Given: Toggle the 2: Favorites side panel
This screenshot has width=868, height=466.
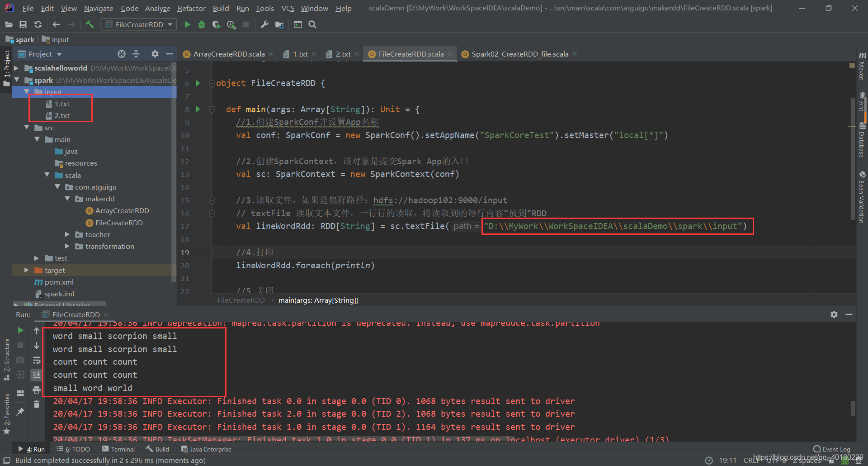Looking at the screenshot, I should tap(6, 414).
